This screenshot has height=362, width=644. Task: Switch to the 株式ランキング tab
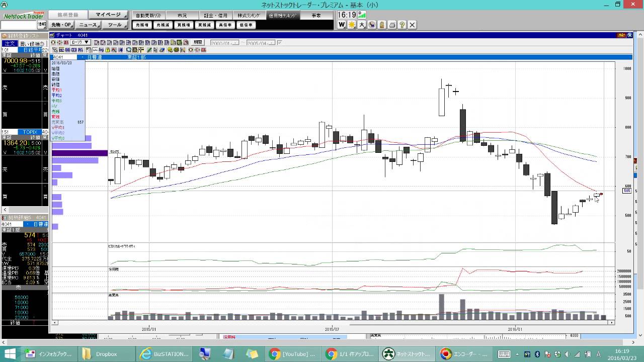(x=249, y=16)
